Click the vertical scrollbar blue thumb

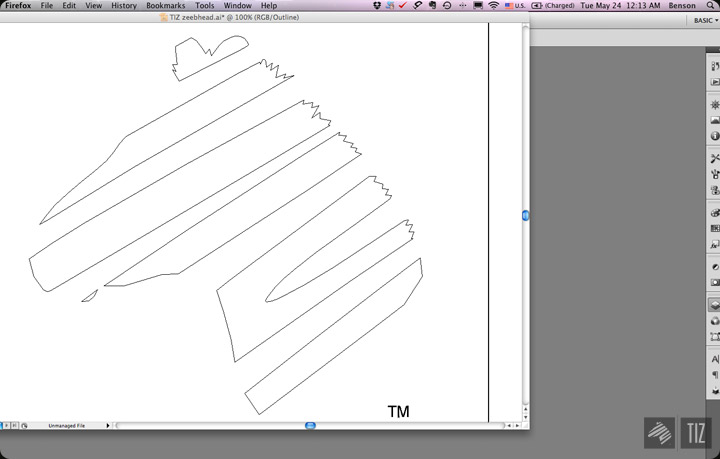pos(525,215)
